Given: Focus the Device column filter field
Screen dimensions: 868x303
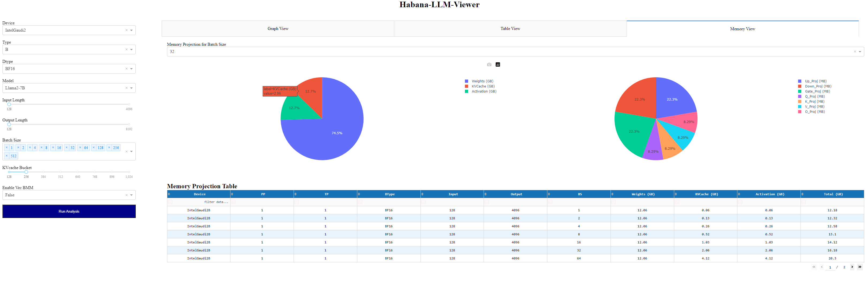Looking at the screenshot, I should [199, 202].
